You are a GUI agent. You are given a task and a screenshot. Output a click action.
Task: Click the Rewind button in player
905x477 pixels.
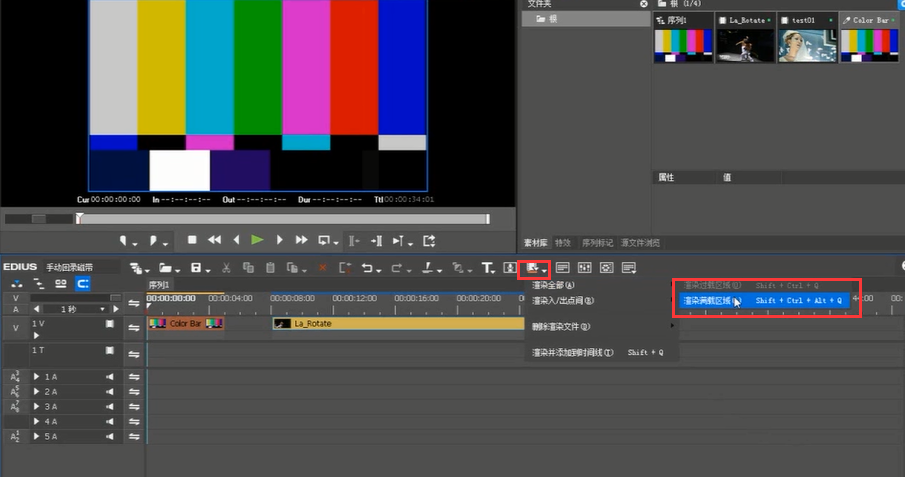coord(214,240)
